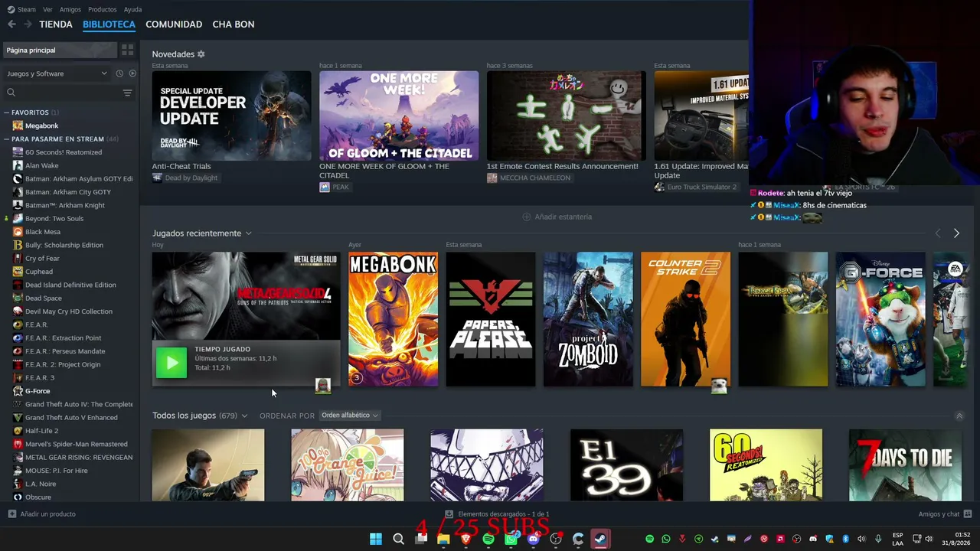The width and height of the screenshot is (980, 551).
Task: Open the Ayuda menu
Action: (x=132, y=9)
